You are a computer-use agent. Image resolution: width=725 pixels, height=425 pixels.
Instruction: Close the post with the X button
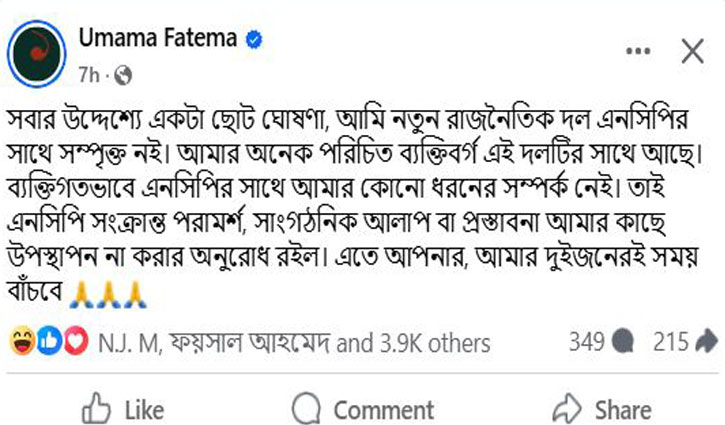[692, 51]
